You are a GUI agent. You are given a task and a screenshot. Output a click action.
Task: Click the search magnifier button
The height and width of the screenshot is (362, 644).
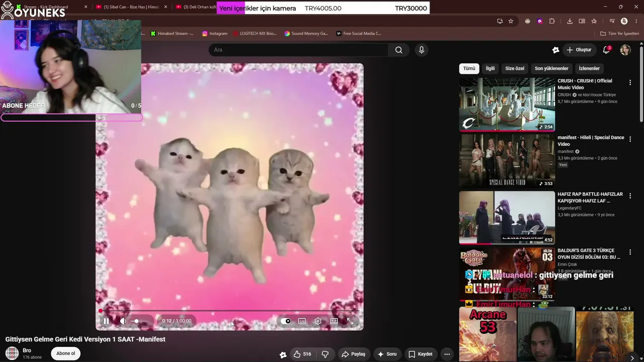[x=399, y=50]
